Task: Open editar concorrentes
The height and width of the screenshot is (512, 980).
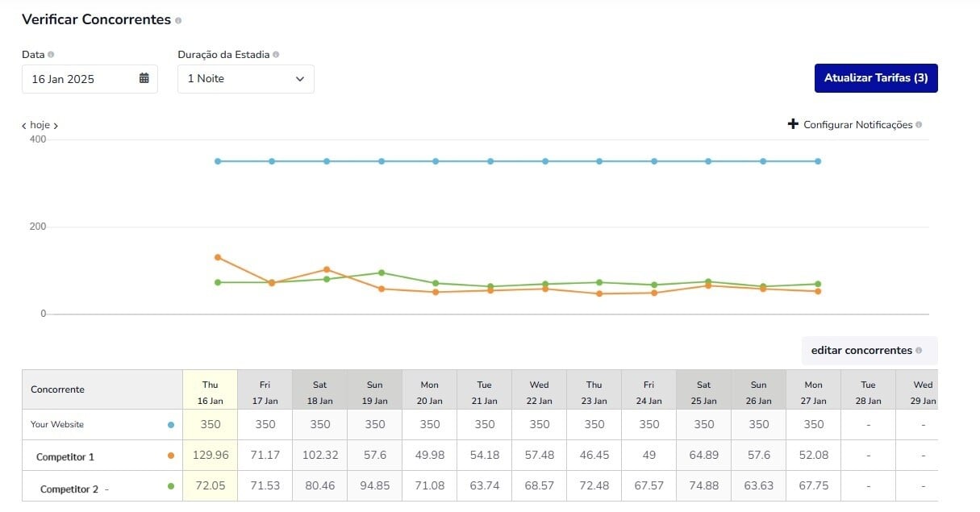Action: 861,350
